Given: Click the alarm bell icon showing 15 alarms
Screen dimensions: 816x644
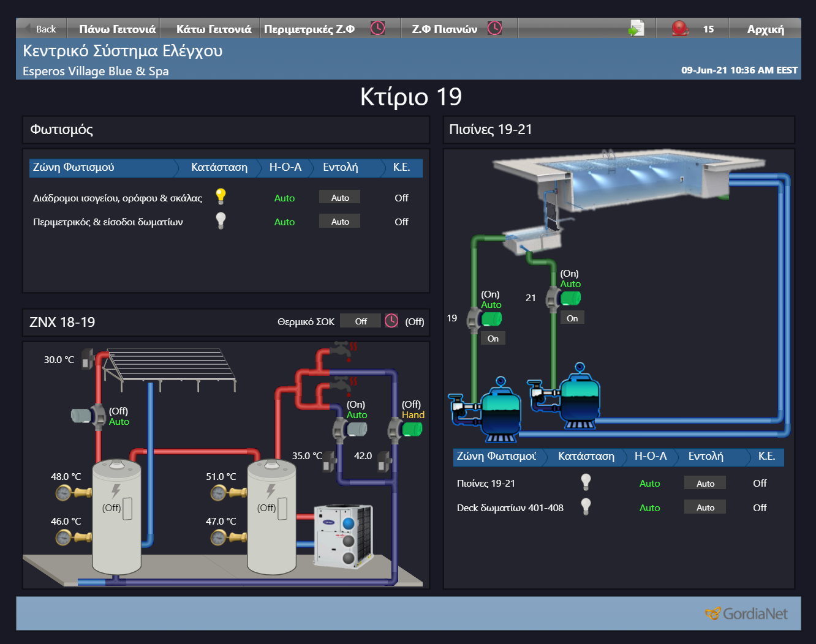Looking at the screenshot, I should pyautogui.click(x=681, y=28).
